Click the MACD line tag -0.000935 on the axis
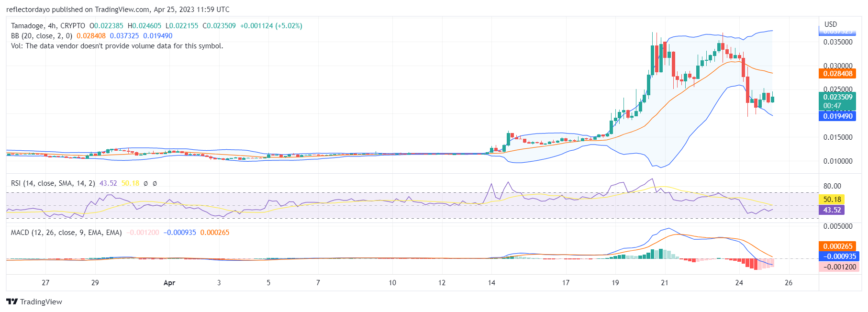868x312 pixels. click(x=839, y=256)
